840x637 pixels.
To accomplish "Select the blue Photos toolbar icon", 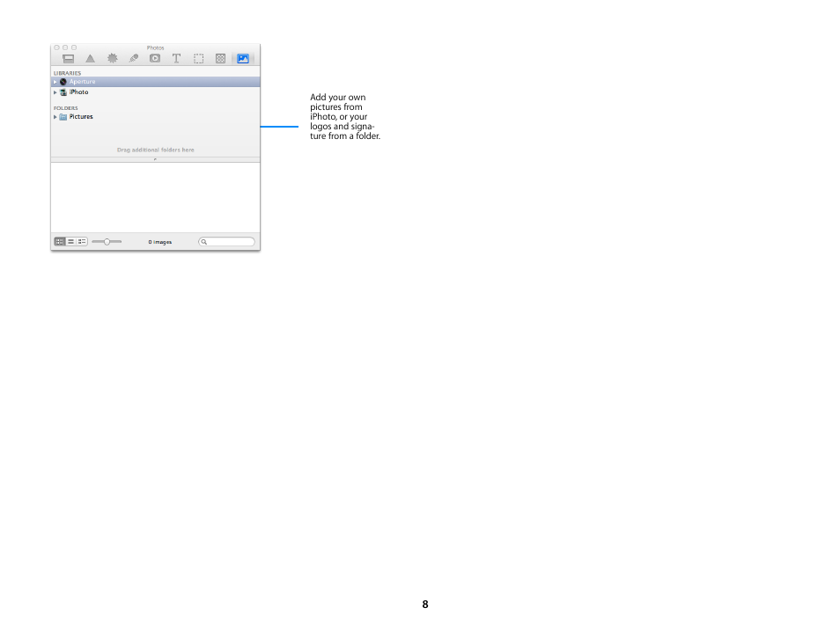I will point(243,58).
